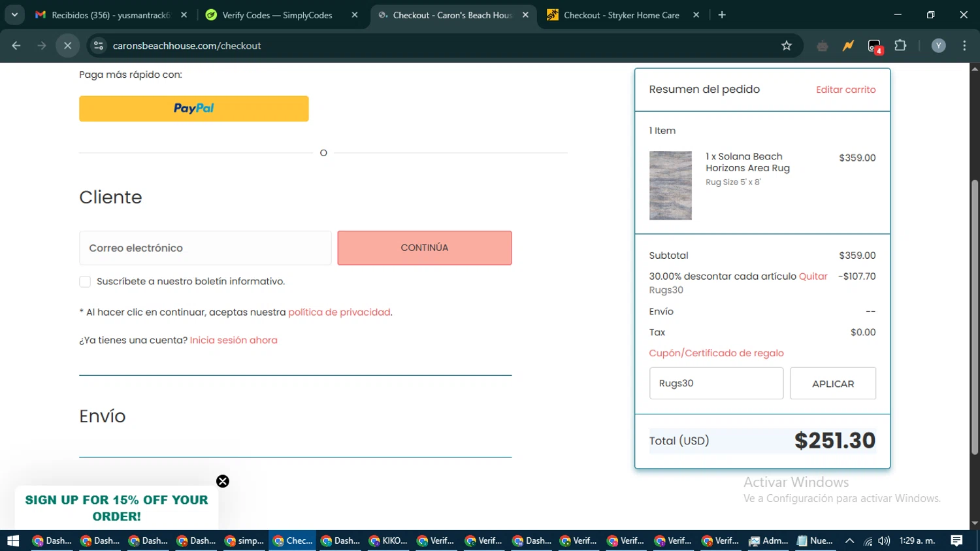Switch to the Recibidos (356) Gmail tab
980x551 pixels.
click(x=111, y=15)
